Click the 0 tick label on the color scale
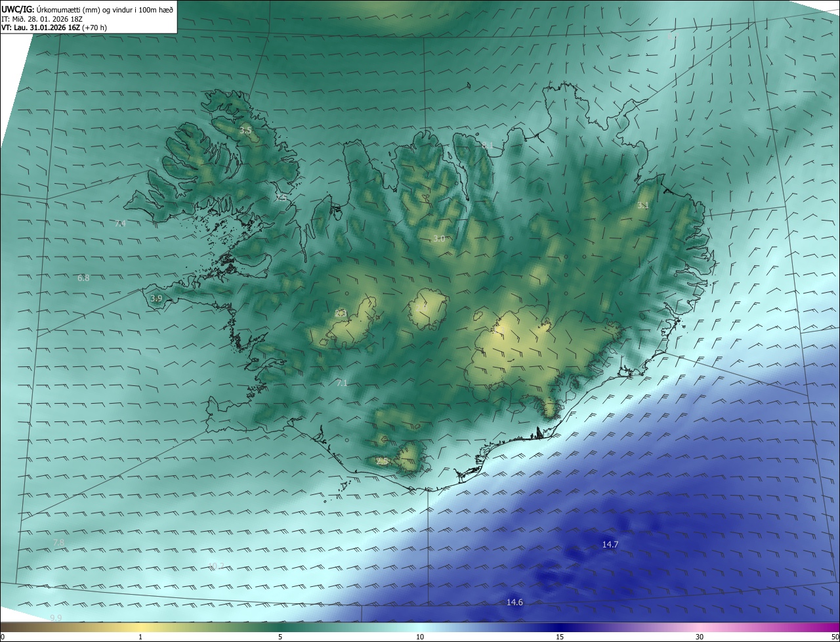The image size is (840, 642). pos(3,637)
